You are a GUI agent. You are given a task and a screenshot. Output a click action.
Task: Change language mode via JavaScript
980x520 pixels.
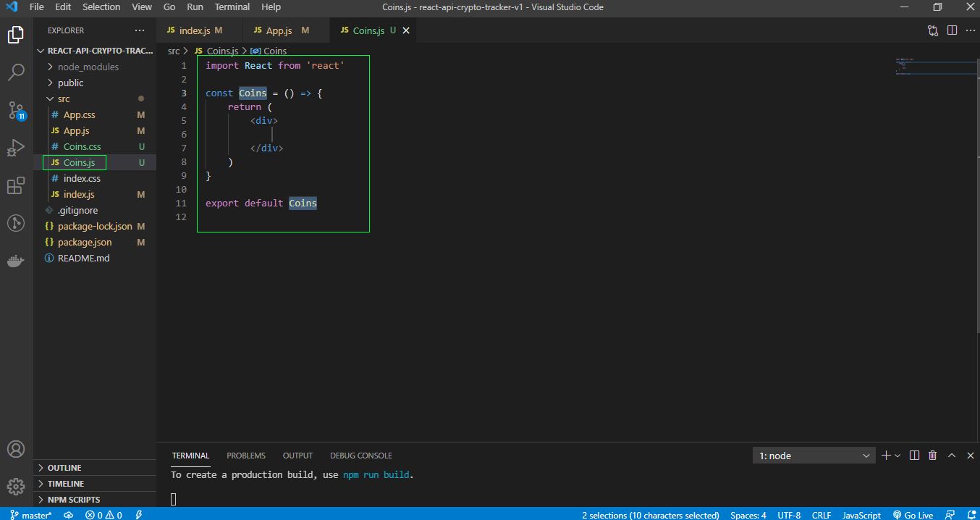click(x=861, y=515)
